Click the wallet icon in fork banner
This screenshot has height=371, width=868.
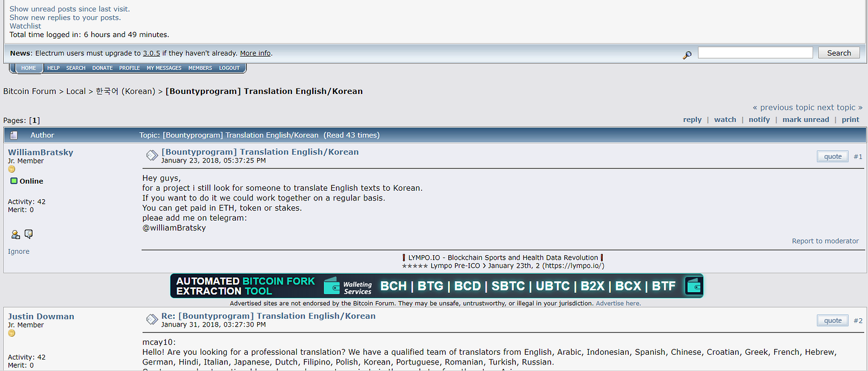[694, 286]
